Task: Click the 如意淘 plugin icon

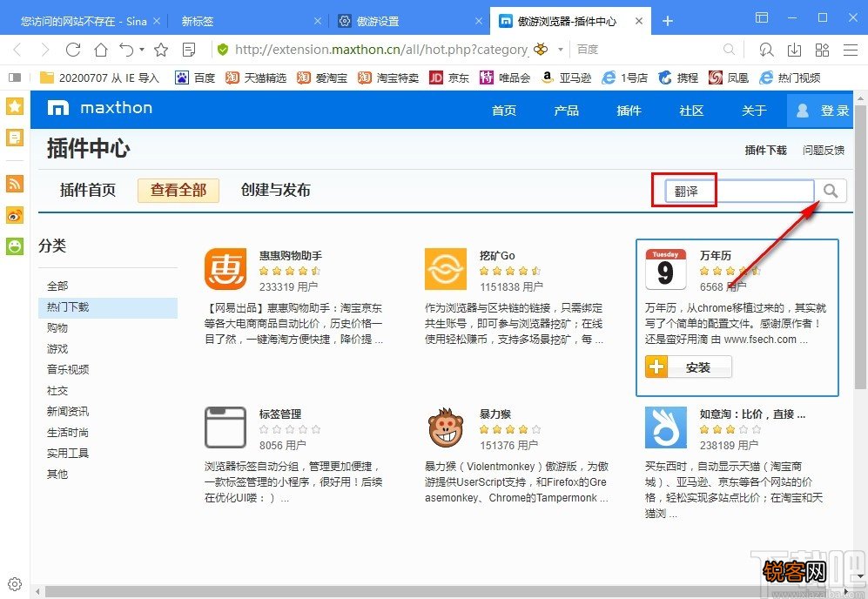Action: coord(665,427)
